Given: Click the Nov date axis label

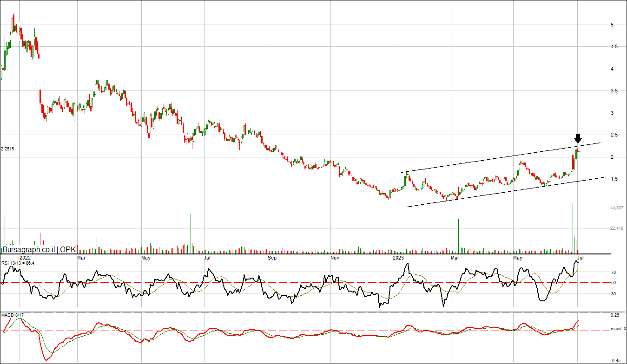Looking at the screenshot, I should (x=334, y=257).
